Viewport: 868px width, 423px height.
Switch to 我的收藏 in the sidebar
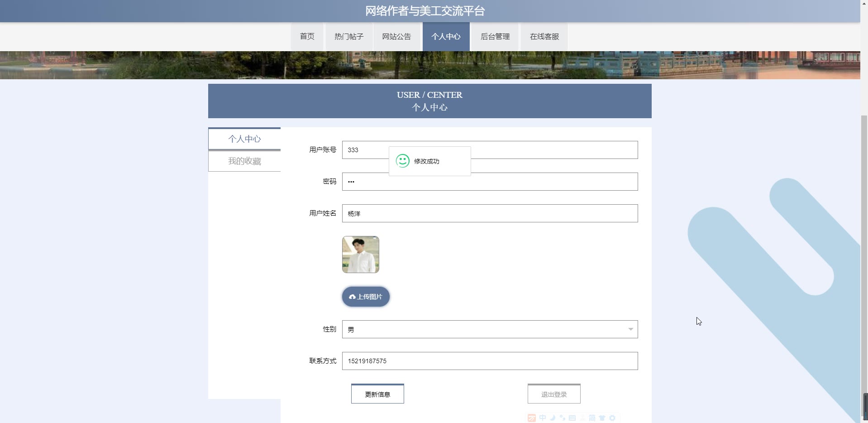tap(244, 161)
